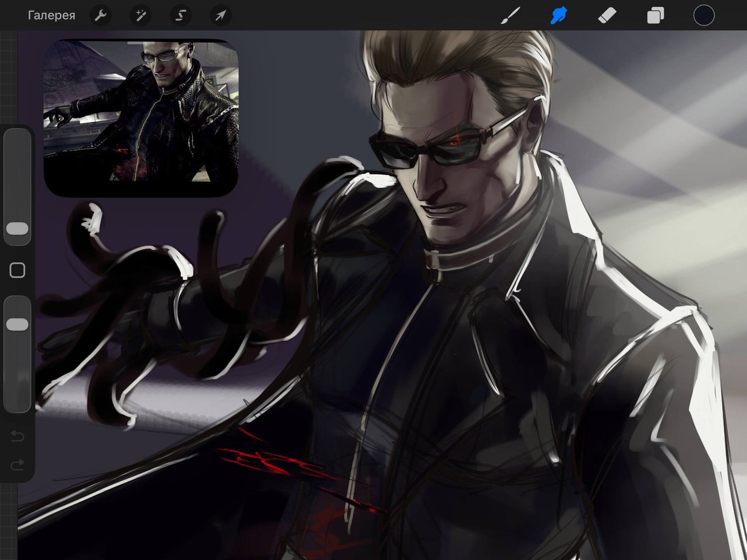Click the brush opacity slider handle
The image size is (747, 560).
(x=17, y=324)
